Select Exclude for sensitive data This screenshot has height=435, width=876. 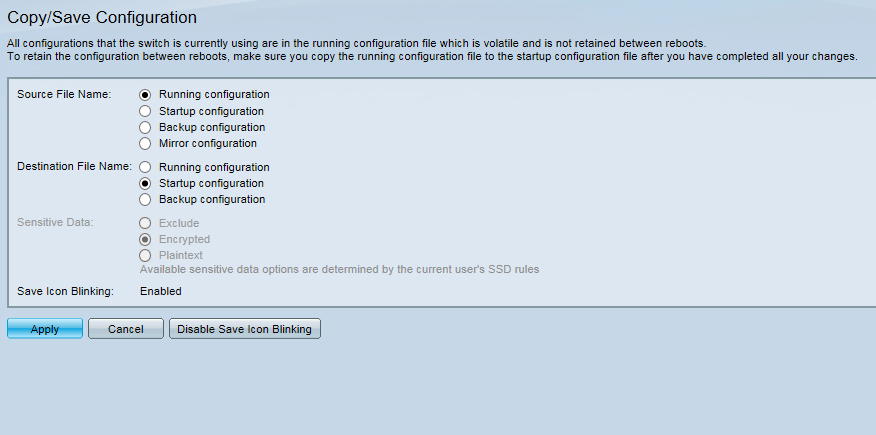(145, 223)
